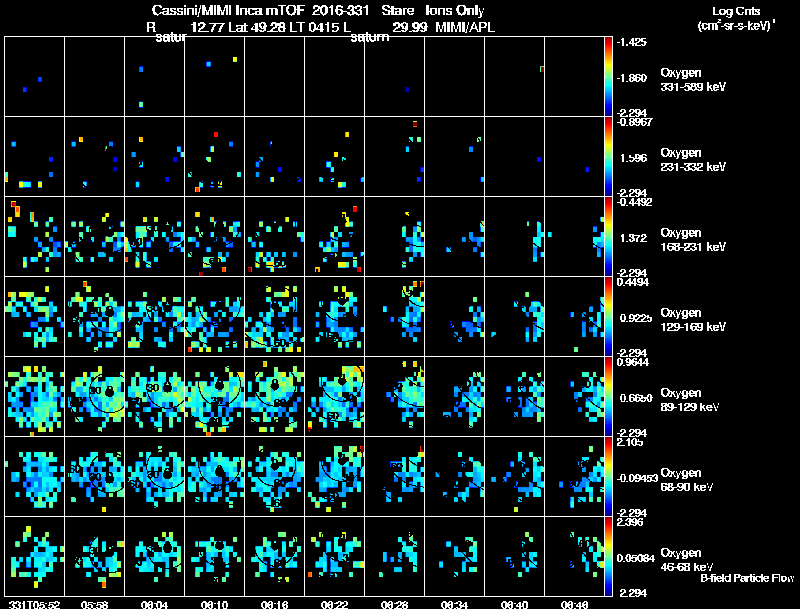Select the 129-169 keV panel at 06:40
The width and height of the screenshot is (800, 609).
[514, 317]
